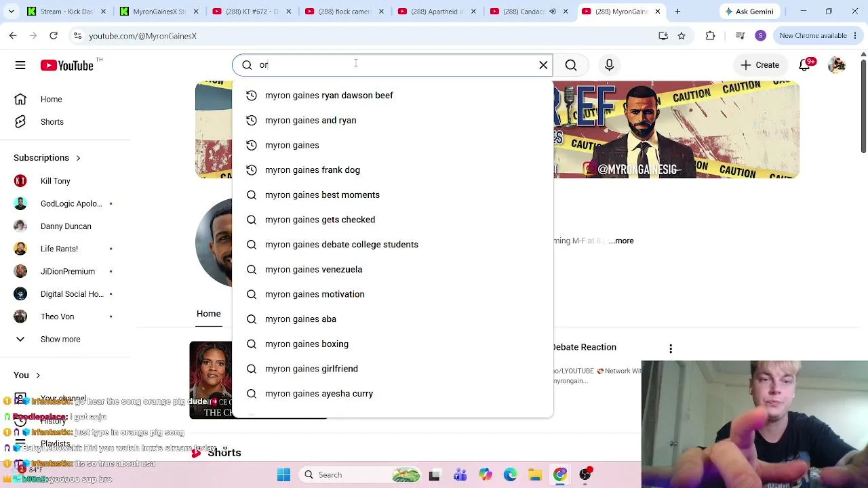
Task: Submit search with the magnifier button
Action: (571, 65)
